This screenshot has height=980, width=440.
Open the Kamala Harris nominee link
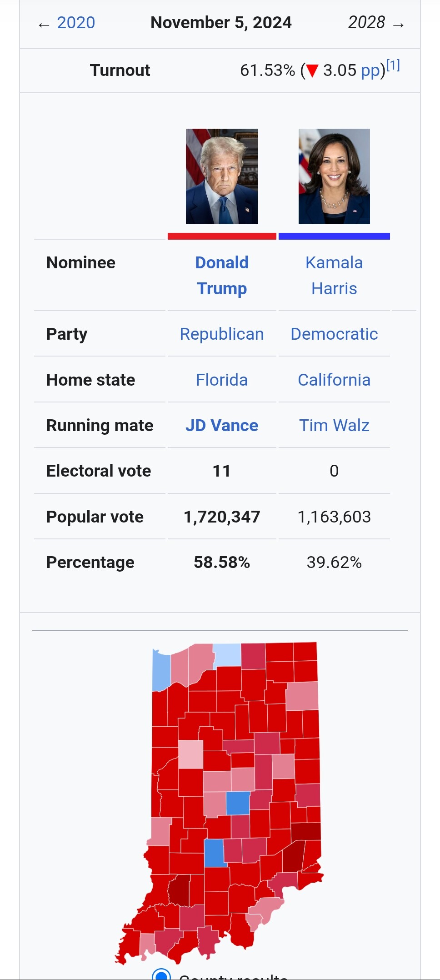[x=334, y=275]
